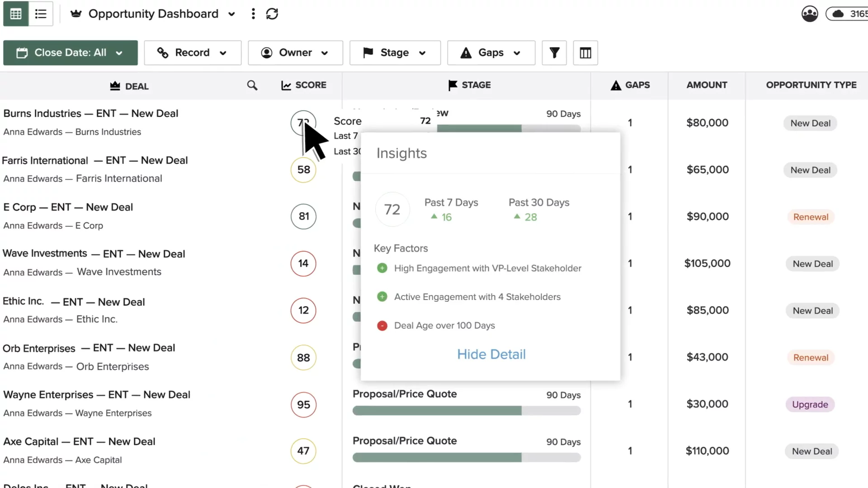Sort by the SCORE column header
Viewport: 868px width, 488px height.
coord(304,85)
